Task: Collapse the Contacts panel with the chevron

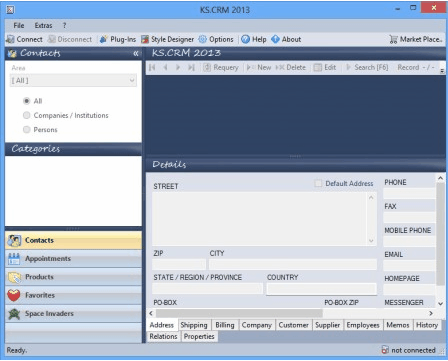Action: [x=136, y=53]
